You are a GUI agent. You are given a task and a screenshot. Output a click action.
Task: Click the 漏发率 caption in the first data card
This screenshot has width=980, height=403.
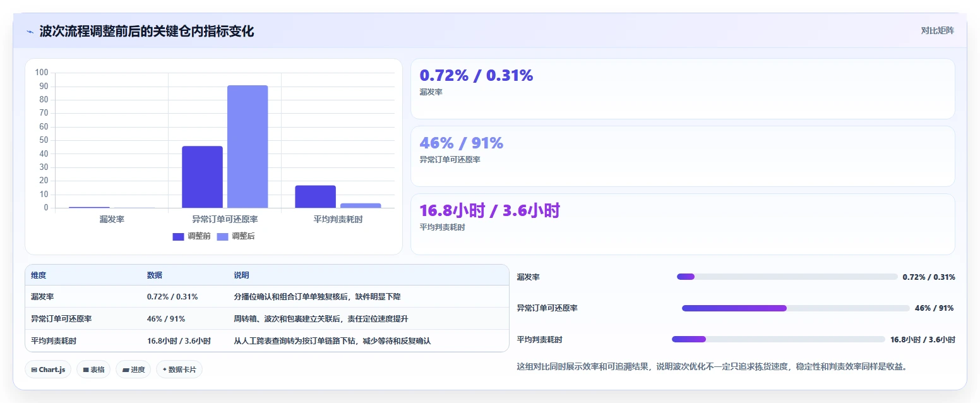tap(431, 92)
